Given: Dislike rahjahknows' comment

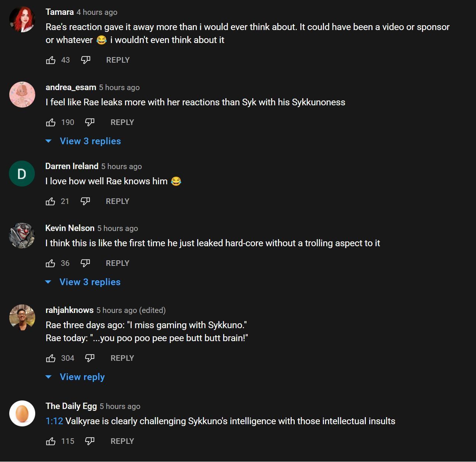Looking at the screenshot, I should pos(90,358).
